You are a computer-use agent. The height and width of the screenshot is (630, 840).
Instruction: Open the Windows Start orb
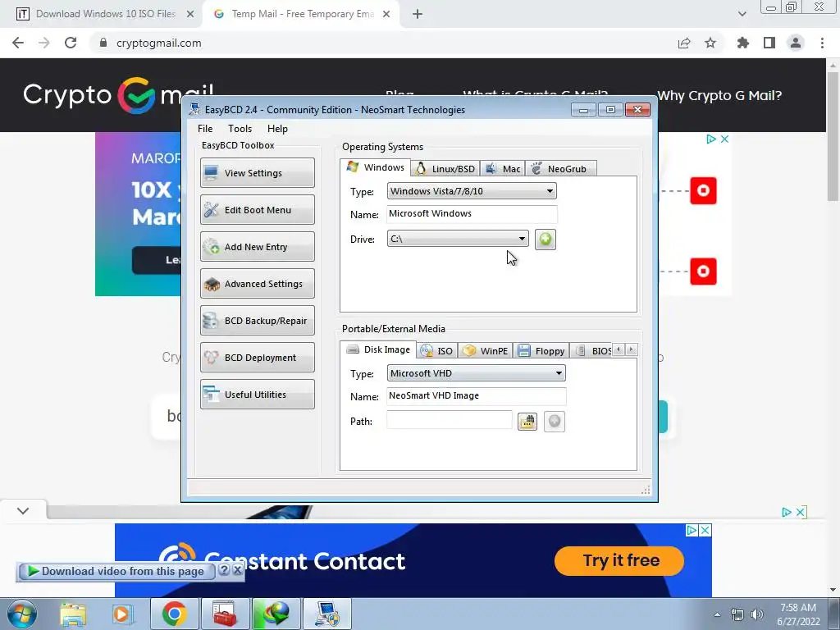click(x=22, y=614)
